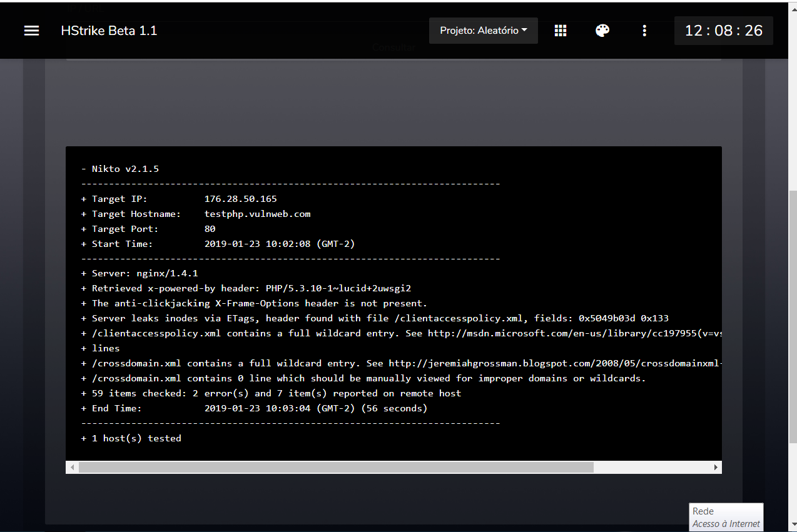This screenshot has height=532, width=797.
Task: Click the Start Time 10:02:08 line
Action: 218,244
